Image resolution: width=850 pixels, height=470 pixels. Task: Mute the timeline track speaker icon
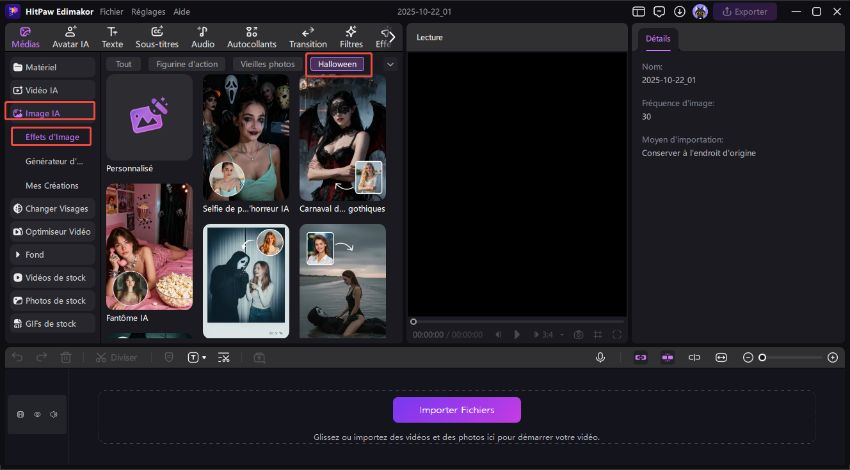54,414
